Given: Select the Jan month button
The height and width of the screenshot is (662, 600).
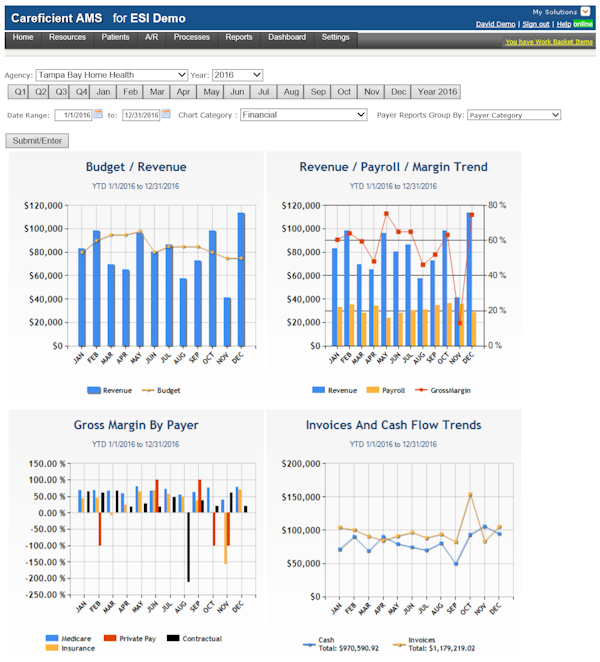Looking at the screenshot, I should [x=103, y=92].
